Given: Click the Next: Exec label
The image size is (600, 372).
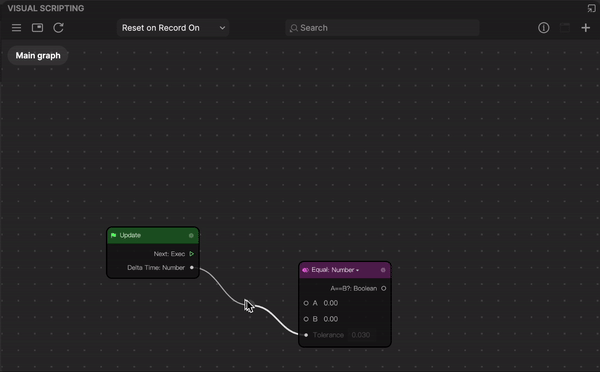Looking at the screenshot, I should (x=169, y=254).
